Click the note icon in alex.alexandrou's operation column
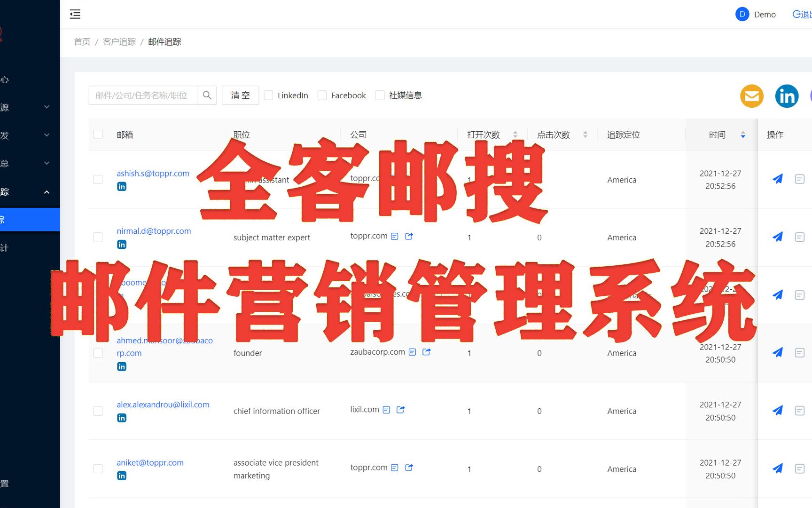The height and width of the screenshot is (508, 812). click(800, 410)
